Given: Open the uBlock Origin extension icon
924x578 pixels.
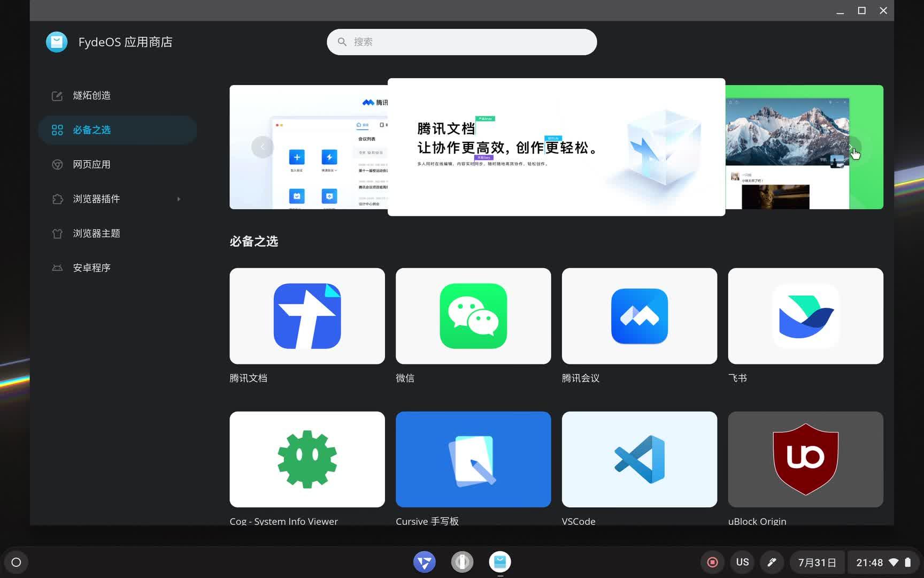Looking at the screenshot, I should click(805, 459).
